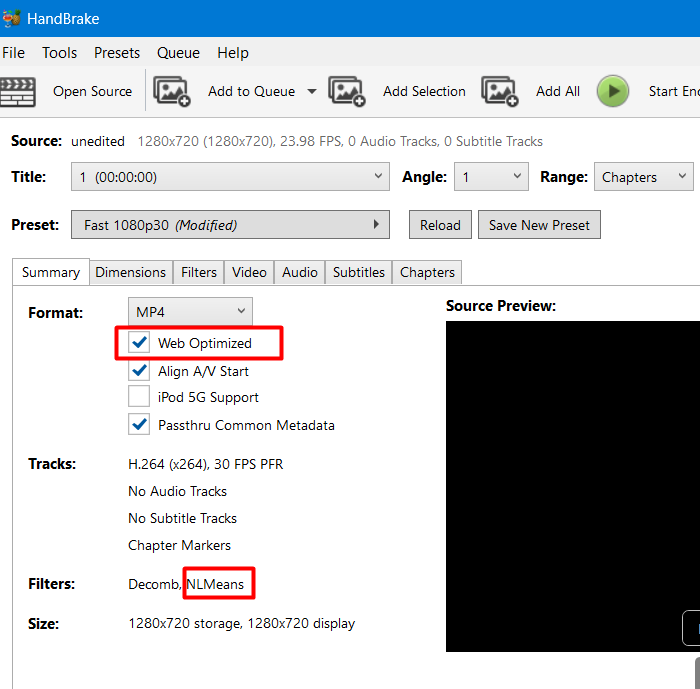Viewport: 700px width, 689px height.
Task: Switch to the Chapters tab
Action: point(427,272)
